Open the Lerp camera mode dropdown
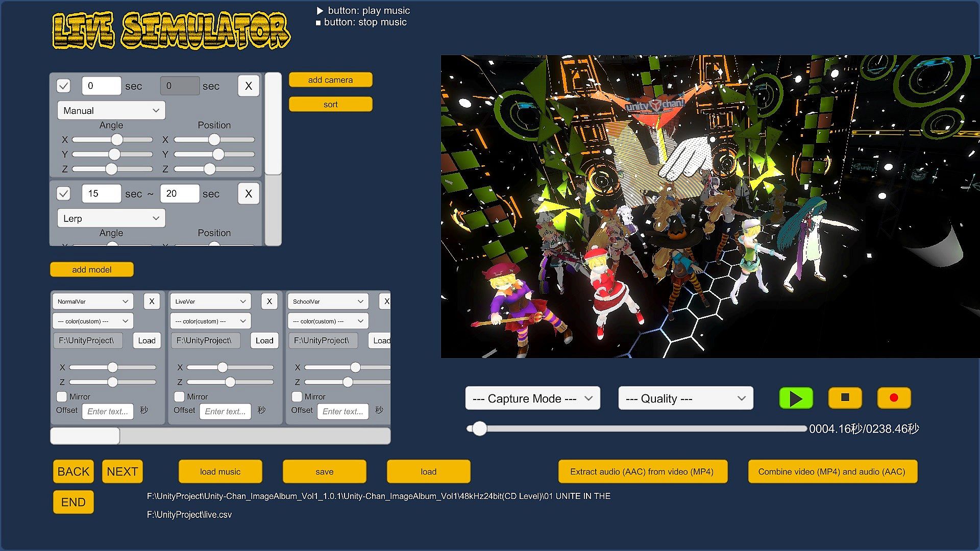 click(111, 218)
